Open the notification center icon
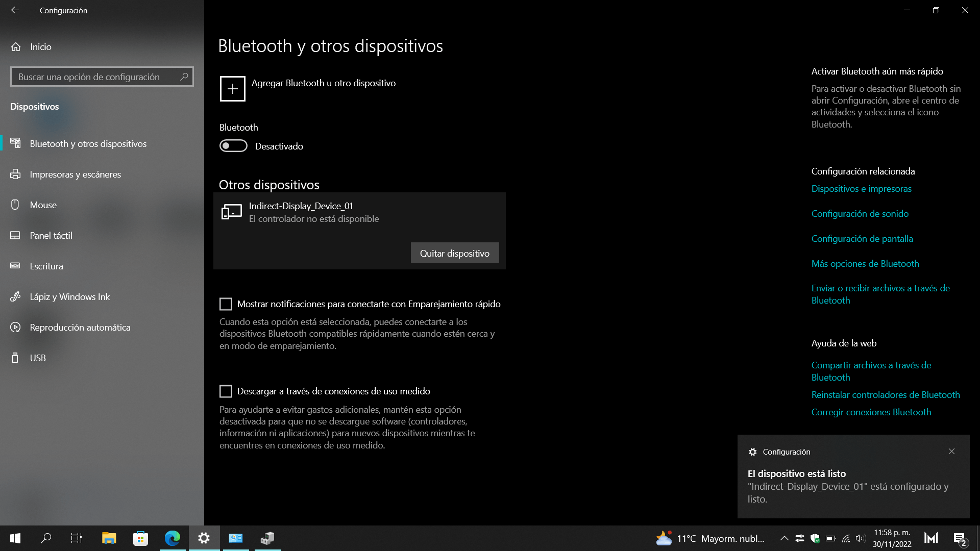Viewport: 980px width, 551px height. (x=959, y=538)
